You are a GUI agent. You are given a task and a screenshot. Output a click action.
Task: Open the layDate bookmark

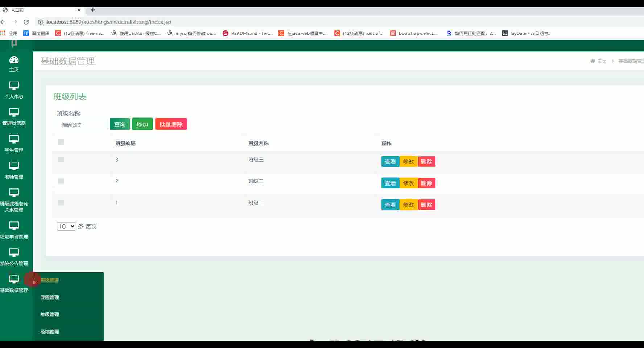pyautogui.click(x=527, y=33)
